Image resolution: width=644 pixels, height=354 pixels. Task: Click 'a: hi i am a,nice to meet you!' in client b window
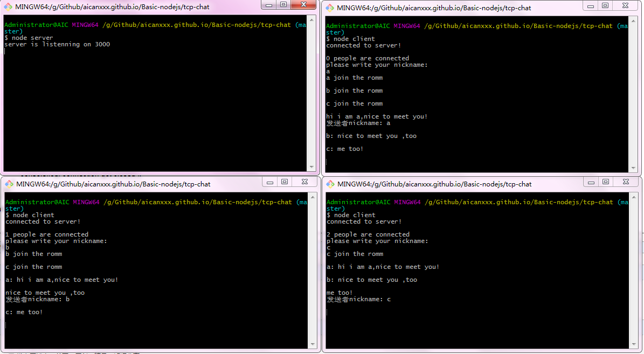61,280
